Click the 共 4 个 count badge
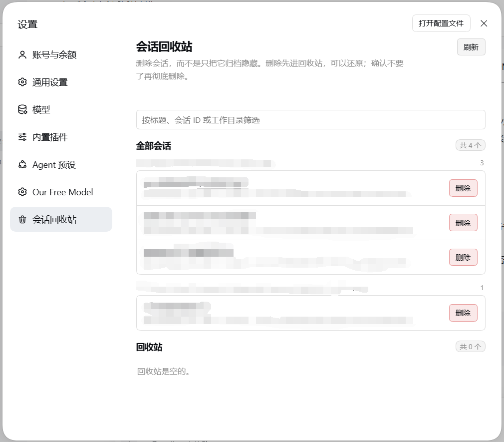 tap(470, 145)
